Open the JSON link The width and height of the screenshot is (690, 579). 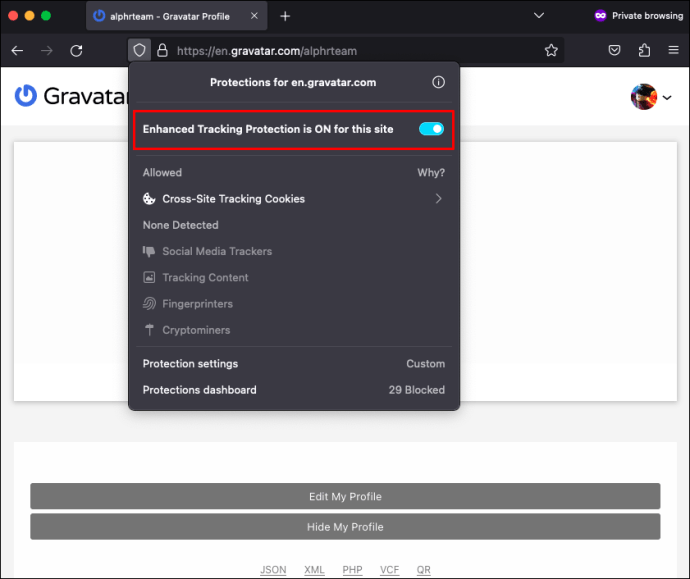click(x=273, y=570)
